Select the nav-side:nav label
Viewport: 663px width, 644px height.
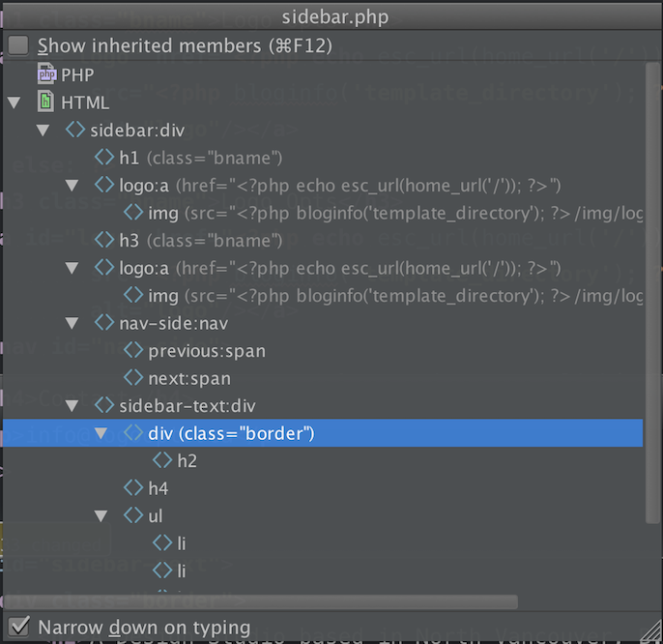pos(173,323)
